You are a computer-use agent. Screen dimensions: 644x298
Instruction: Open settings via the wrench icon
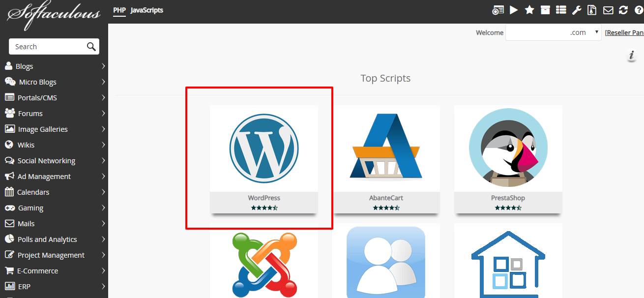click(577, 10)
